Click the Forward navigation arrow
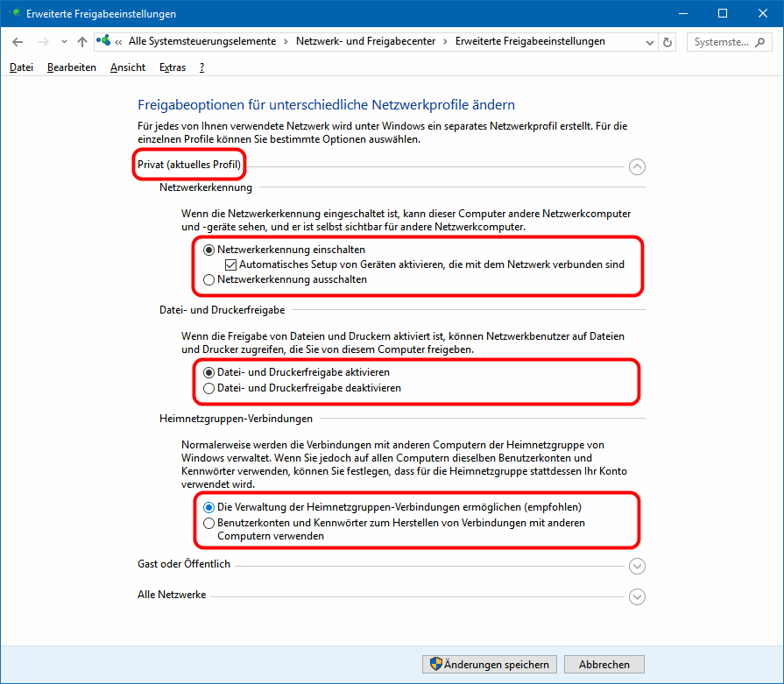This screenshot has height=684, width=784. (x=43, y=42)
